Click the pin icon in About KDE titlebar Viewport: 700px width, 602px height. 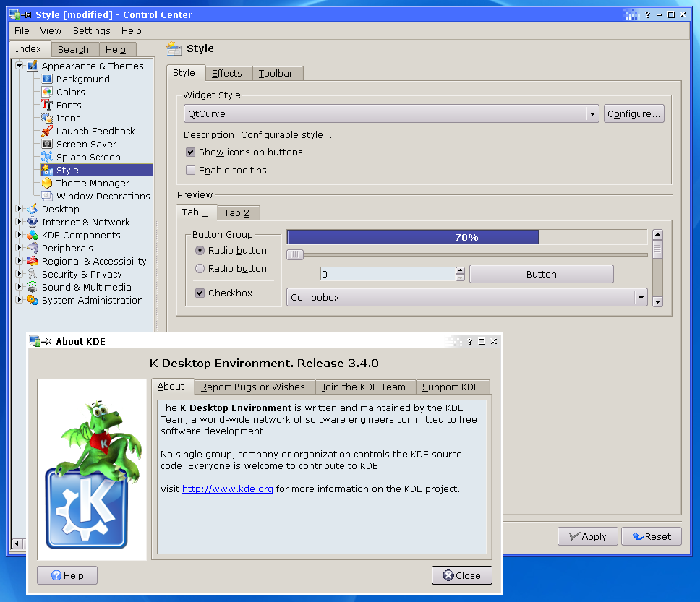(x=47, y=341)
